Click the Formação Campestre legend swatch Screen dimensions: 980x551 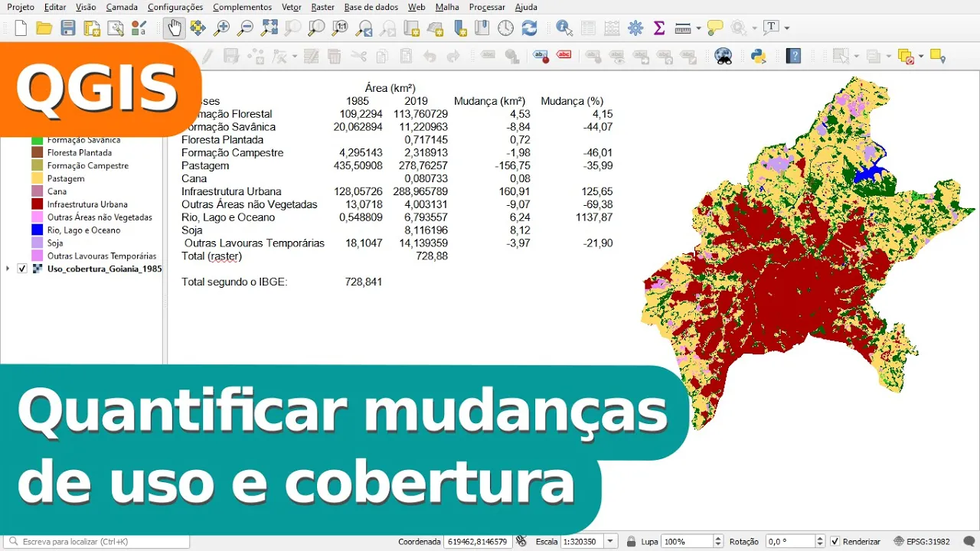[37, 166]
